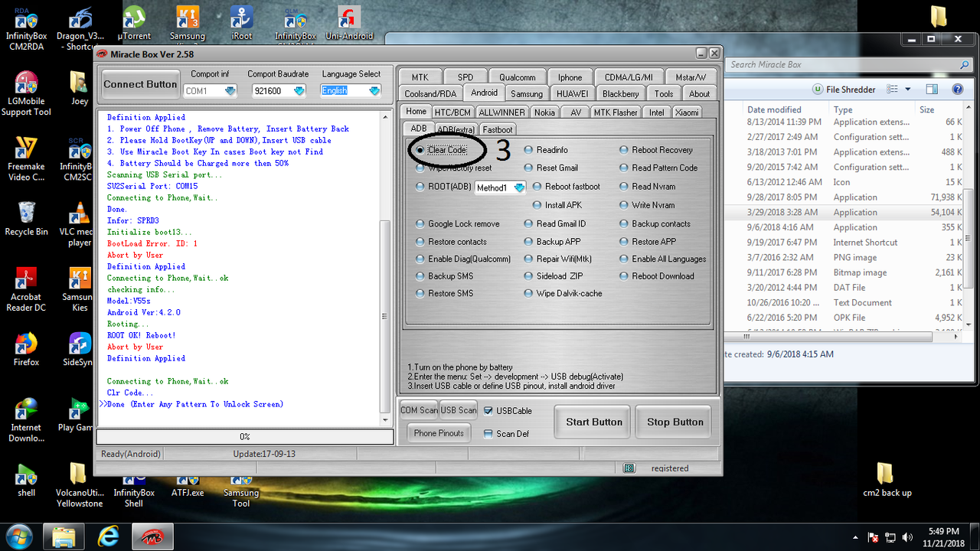
Task: Open the HTC/BCM sub-tab
Action: (x=452, y=112)
